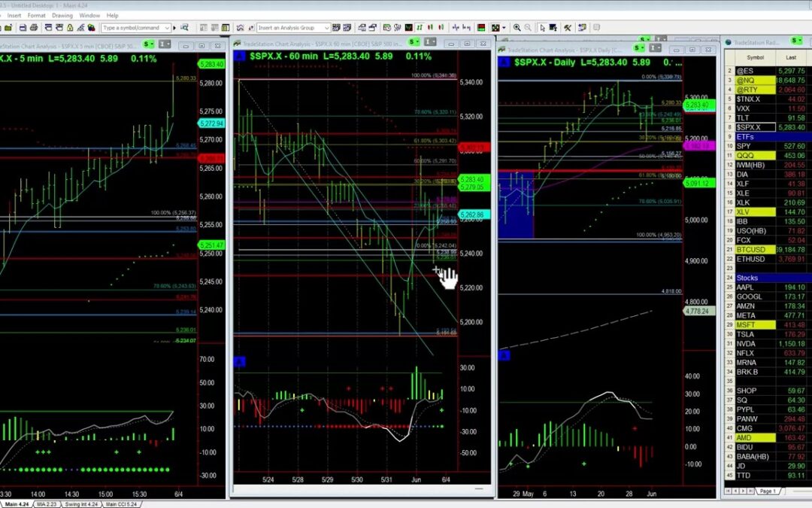Click the blue icon on Daily chart
The image size is (812, 508).
tap(504, 62)
